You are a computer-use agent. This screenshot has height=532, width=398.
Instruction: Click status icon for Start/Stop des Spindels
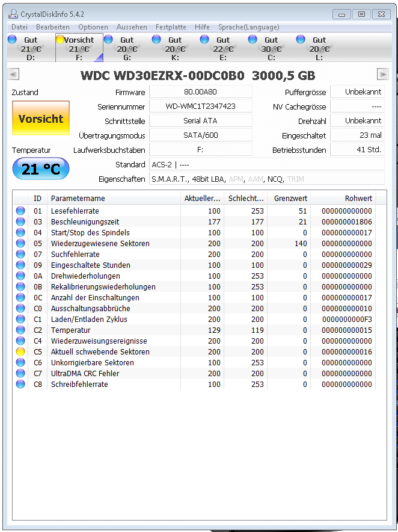(20, 232)
